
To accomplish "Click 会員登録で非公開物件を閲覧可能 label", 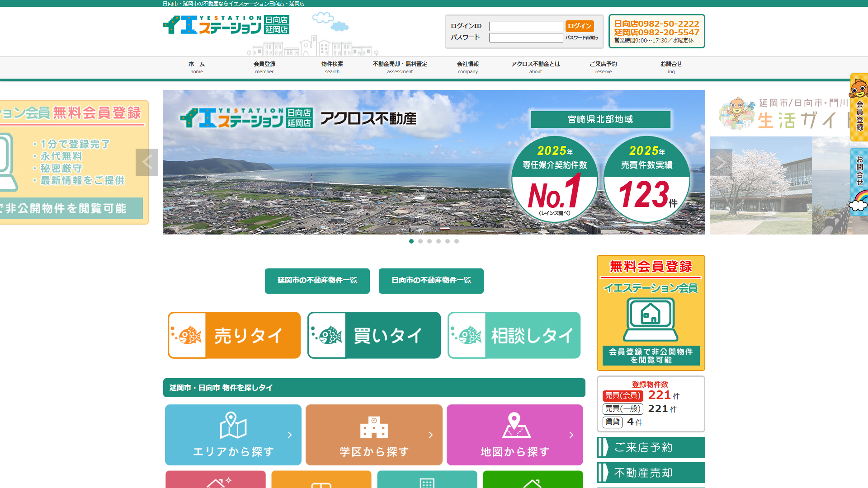I will click(651, 356).
